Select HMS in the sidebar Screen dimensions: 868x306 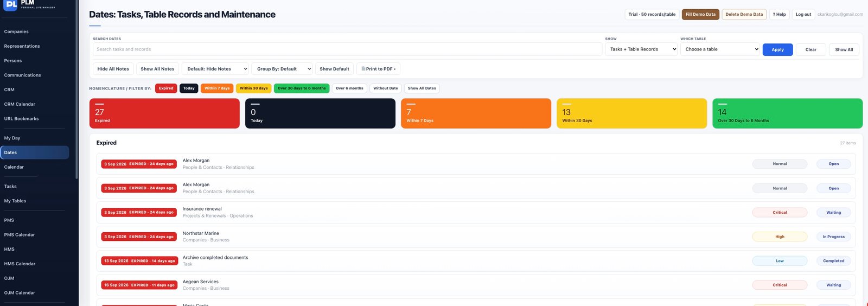coord(9,249)
